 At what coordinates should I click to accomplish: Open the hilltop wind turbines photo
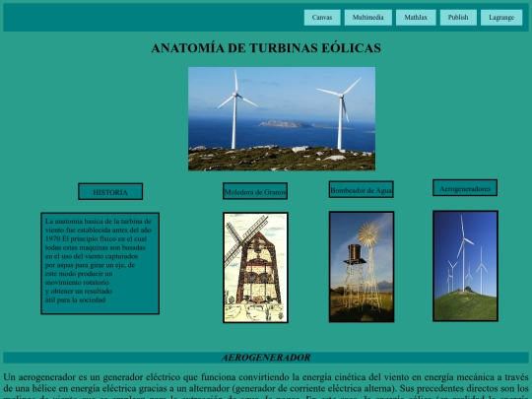(x=465, y=266)
